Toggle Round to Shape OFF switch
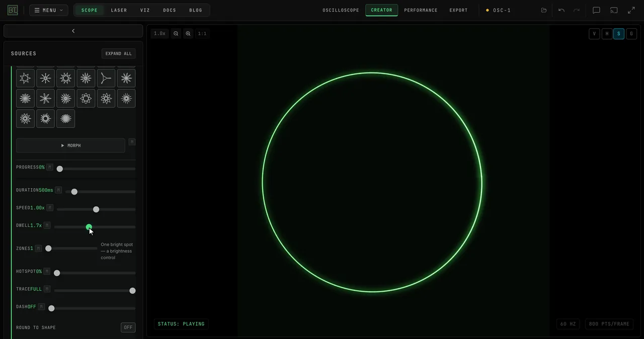The image size is (644, 339). (x=128, y=327)
